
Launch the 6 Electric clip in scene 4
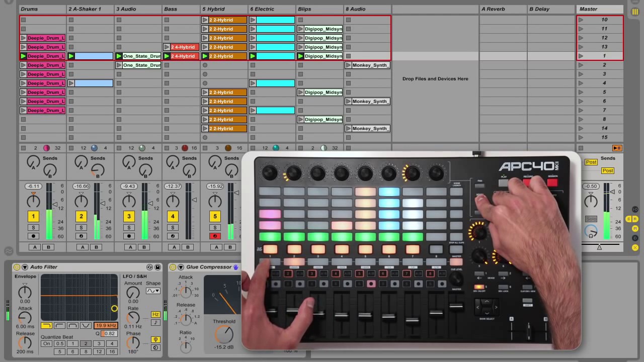click(253, 83)
